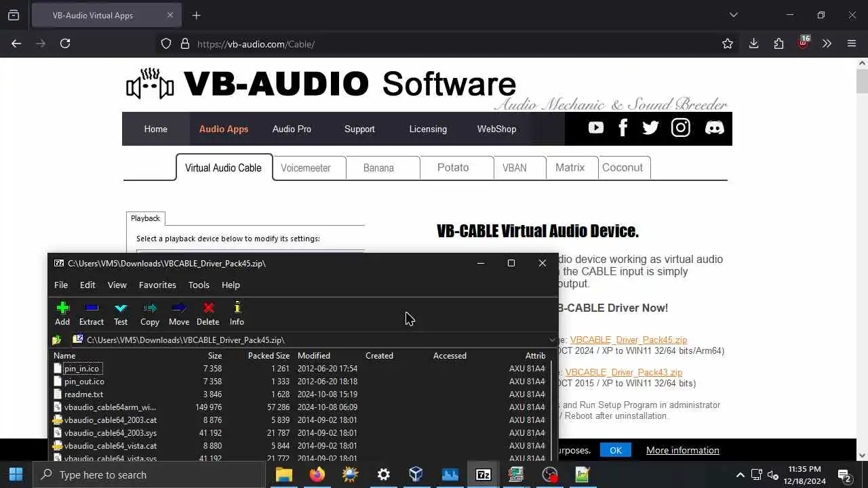
Task: Choose the Move tool in 7-Zip
Action: [179, 314]
